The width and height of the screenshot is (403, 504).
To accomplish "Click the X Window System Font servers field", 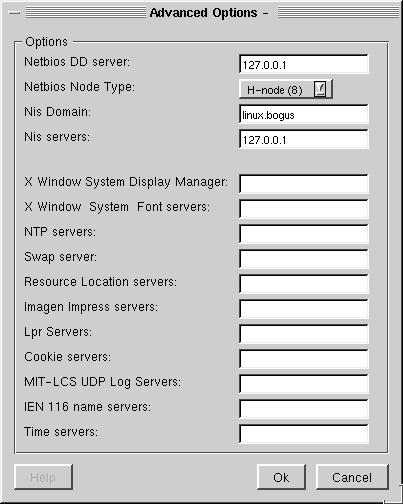I will coord(304,209).
